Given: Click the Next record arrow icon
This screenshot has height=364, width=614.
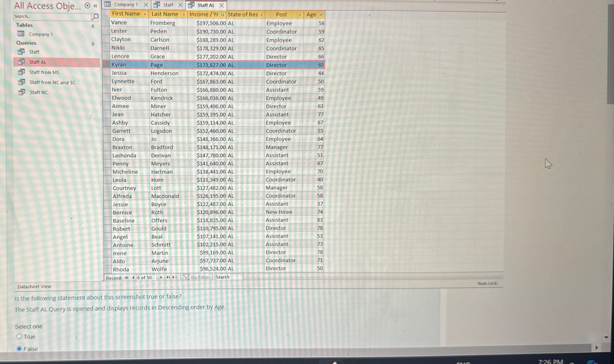Looking at the screenshot, I should point(161,277).
